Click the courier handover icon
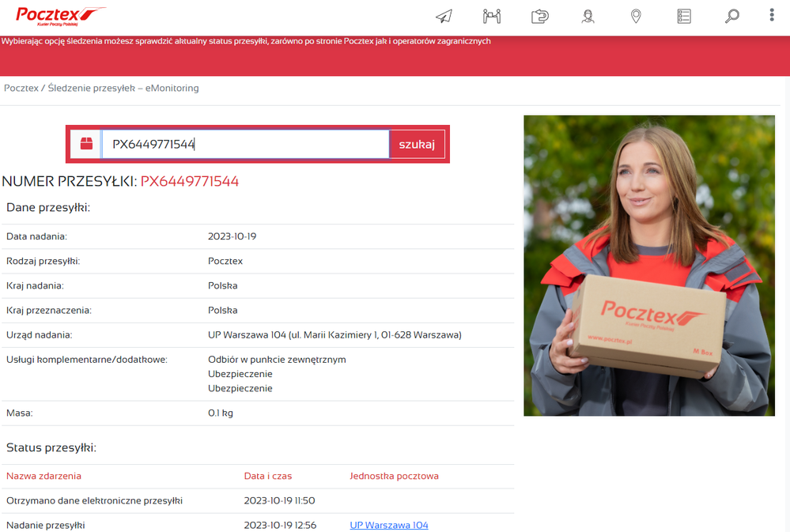The width and height of the screenshot is (790, 532). point(492,16)
